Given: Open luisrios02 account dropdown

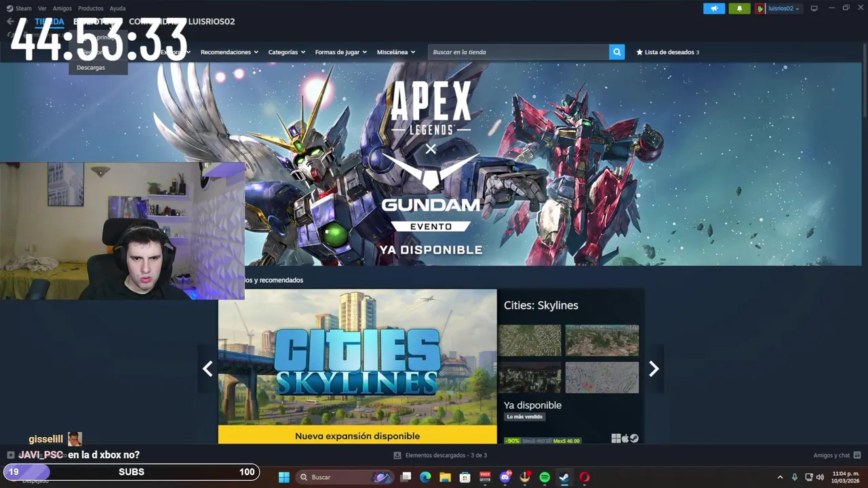Looking at the screenshot, I should click(x=778, y=8).
